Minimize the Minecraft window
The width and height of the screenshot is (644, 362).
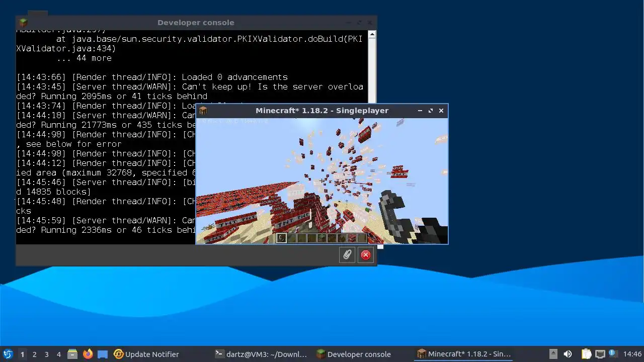point(420,111)
